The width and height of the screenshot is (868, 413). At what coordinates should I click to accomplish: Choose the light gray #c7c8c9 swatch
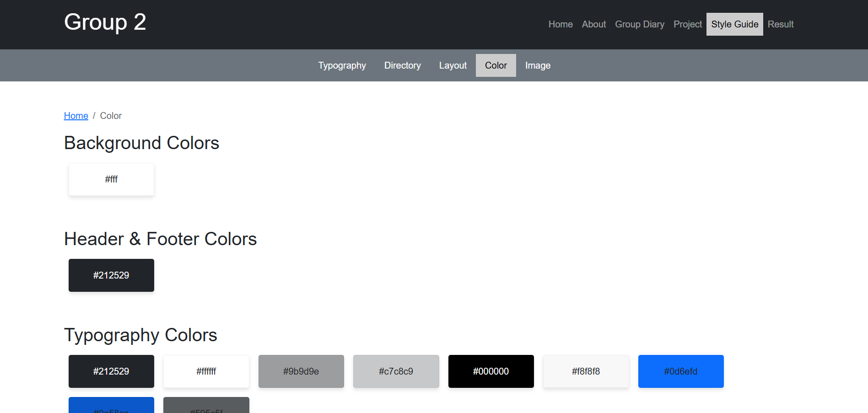[396, 371]
